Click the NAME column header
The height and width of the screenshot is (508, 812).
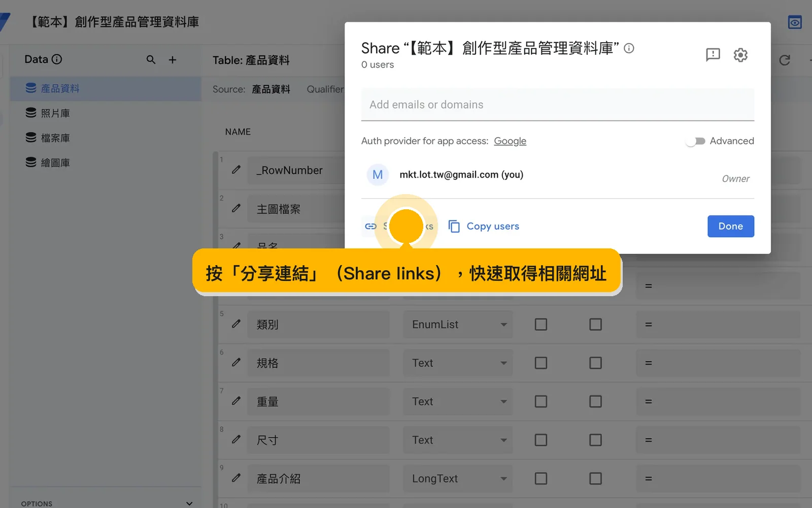pyautogui.click(x=238, y=132)
